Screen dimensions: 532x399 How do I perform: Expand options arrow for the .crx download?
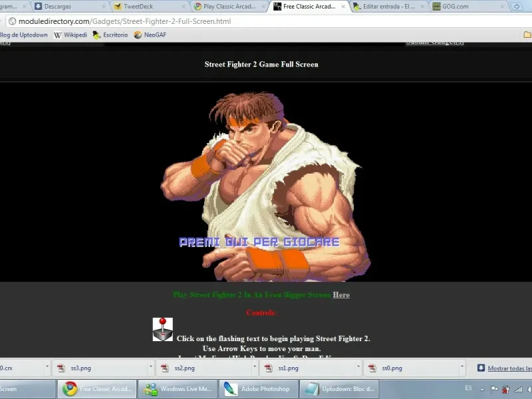pyautogui.click(x=47, y=367)
